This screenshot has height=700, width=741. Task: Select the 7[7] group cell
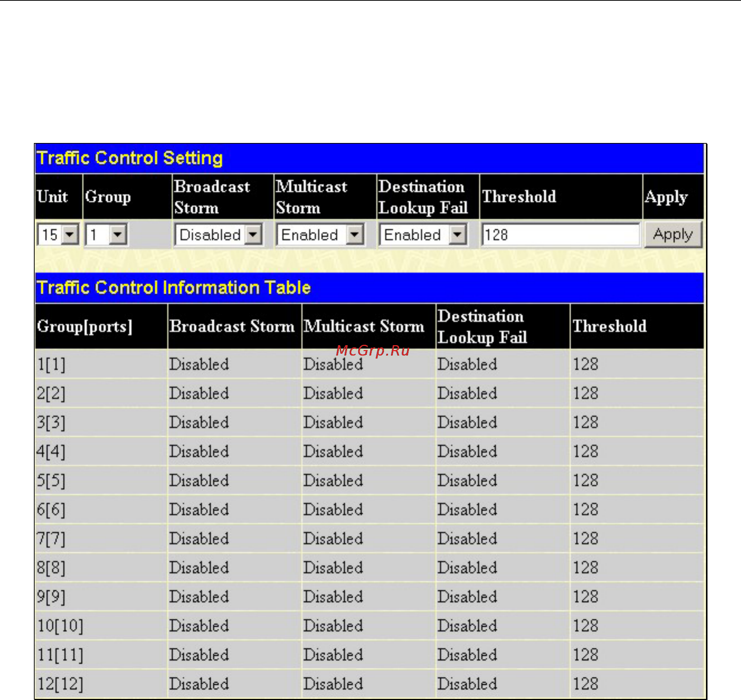click(x=101, y=538)
